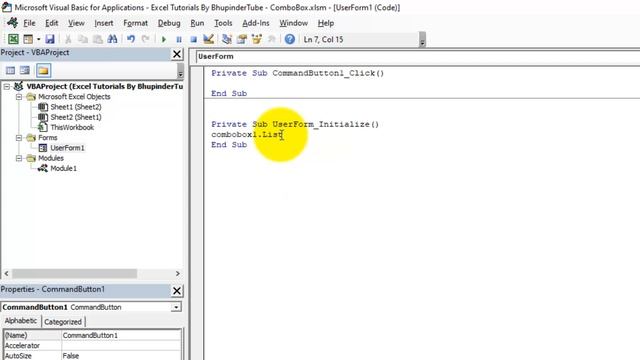Collapse the Modules folder node
Screen dimensions: 640x360
[19, 158]
